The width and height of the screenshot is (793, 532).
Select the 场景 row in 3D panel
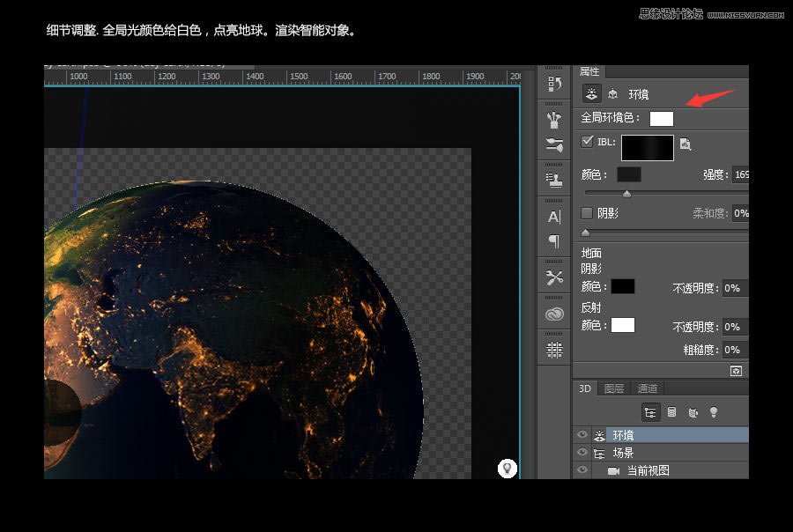pyautogui.click(x=661, y=453)
